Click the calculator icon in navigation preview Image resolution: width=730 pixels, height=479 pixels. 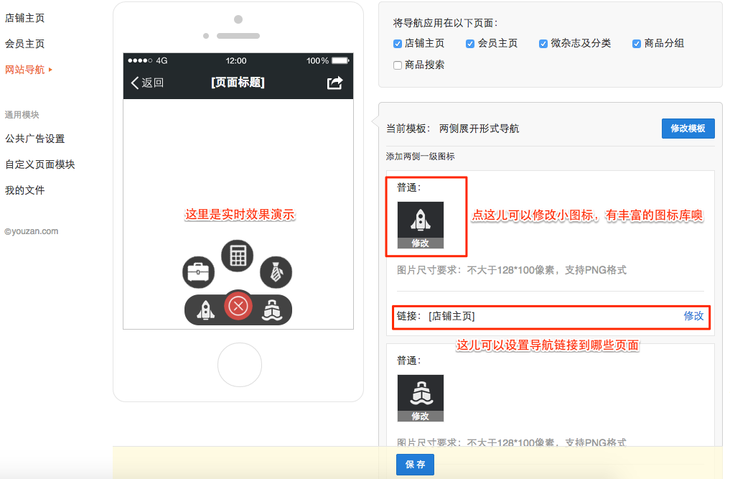[237, 256]
